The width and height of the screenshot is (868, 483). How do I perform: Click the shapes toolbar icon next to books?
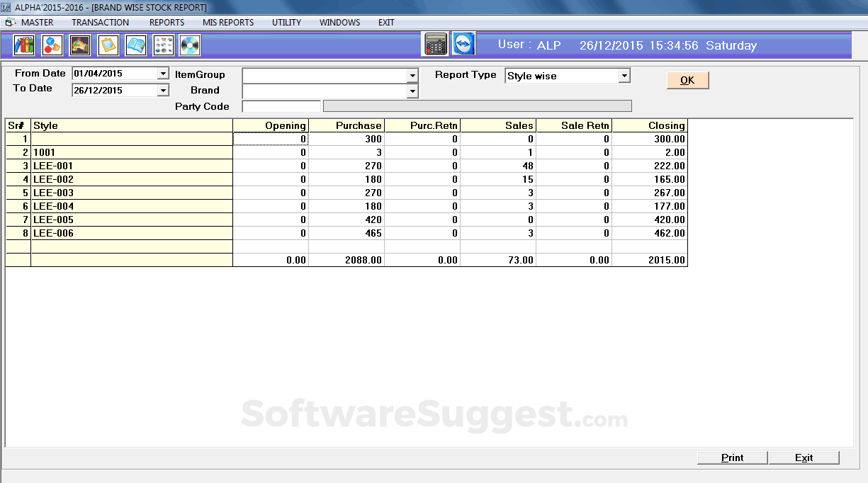(x=51, y=45)
